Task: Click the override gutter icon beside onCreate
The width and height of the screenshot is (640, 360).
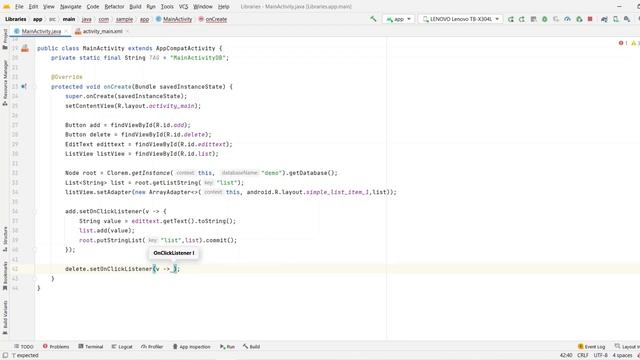Action: point(24,87)
